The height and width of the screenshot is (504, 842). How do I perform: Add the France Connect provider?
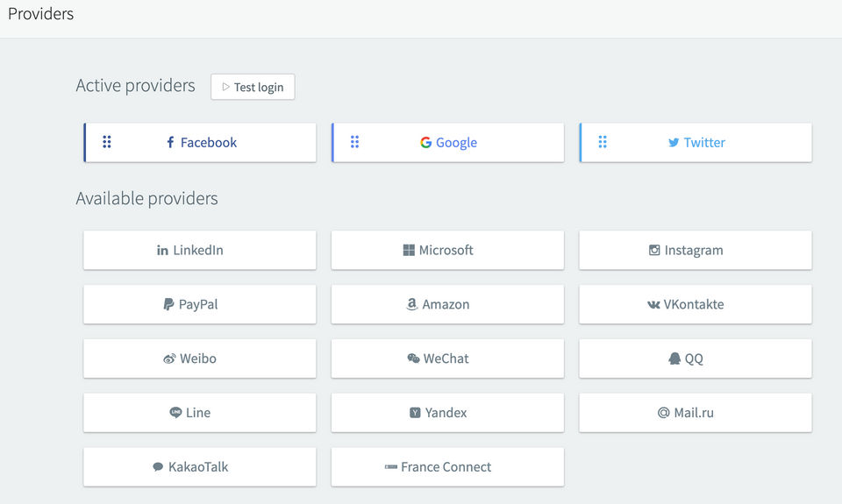click(447, 467)
